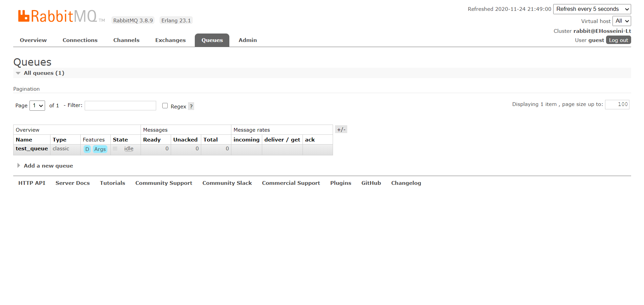Screen dimensions: 644x305
Task: Open the Page number dropdown
Action: [37, 106]
